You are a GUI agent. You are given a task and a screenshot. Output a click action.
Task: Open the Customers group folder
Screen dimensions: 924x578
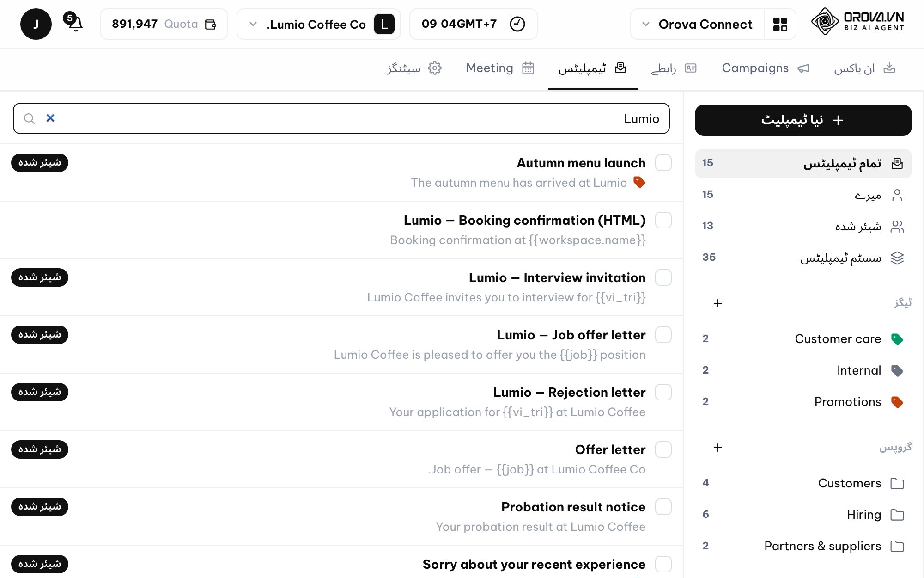tap(803, 483)
